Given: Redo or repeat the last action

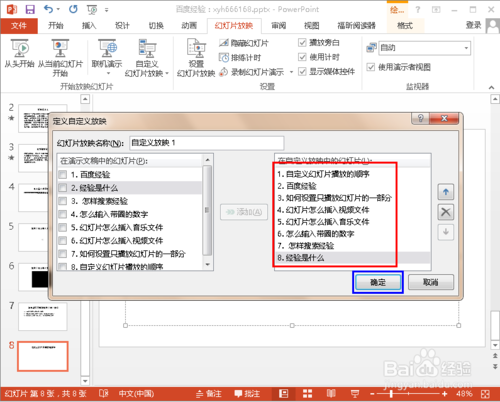Looking at the screenshot, I should tap(73, 9).
